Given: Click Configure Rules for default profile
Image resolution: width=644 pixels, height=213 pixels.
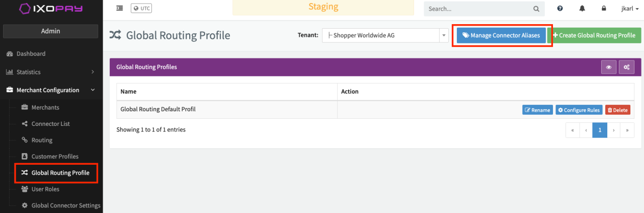Looking at the screenshot, I should (x=579, y=110).
